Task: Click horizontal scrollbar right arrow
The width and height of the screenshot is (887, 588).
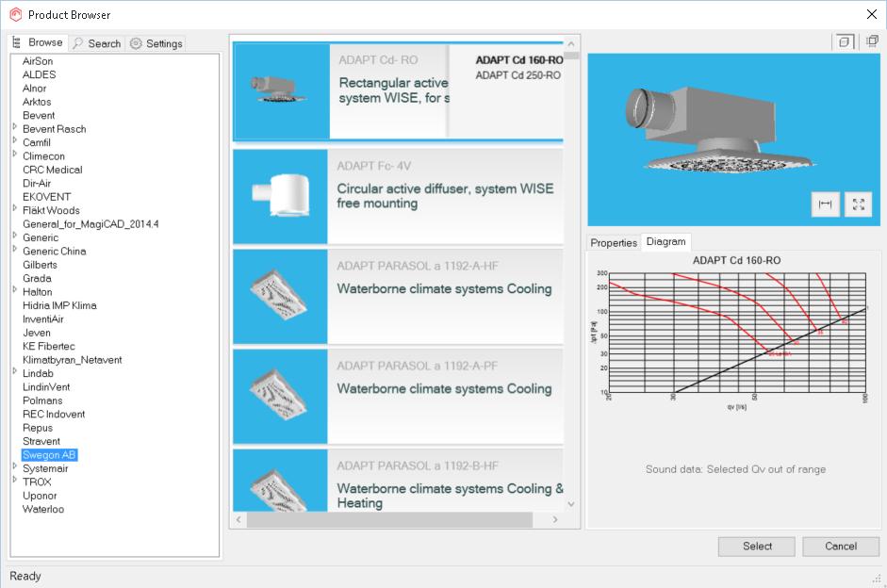Action: [555, 519]
